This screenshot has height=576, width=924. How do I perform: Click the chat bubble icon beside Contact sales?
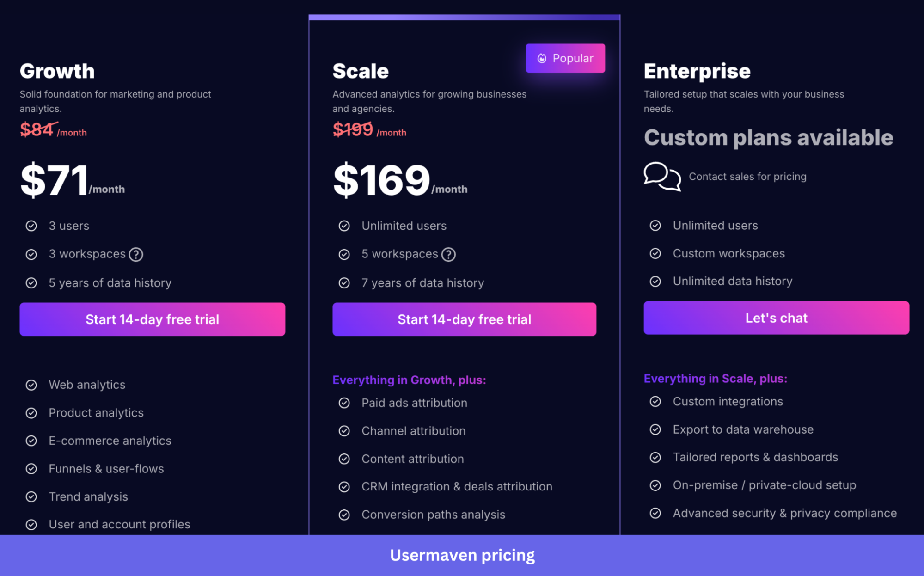pyautogui.click(x=662, y=177)
